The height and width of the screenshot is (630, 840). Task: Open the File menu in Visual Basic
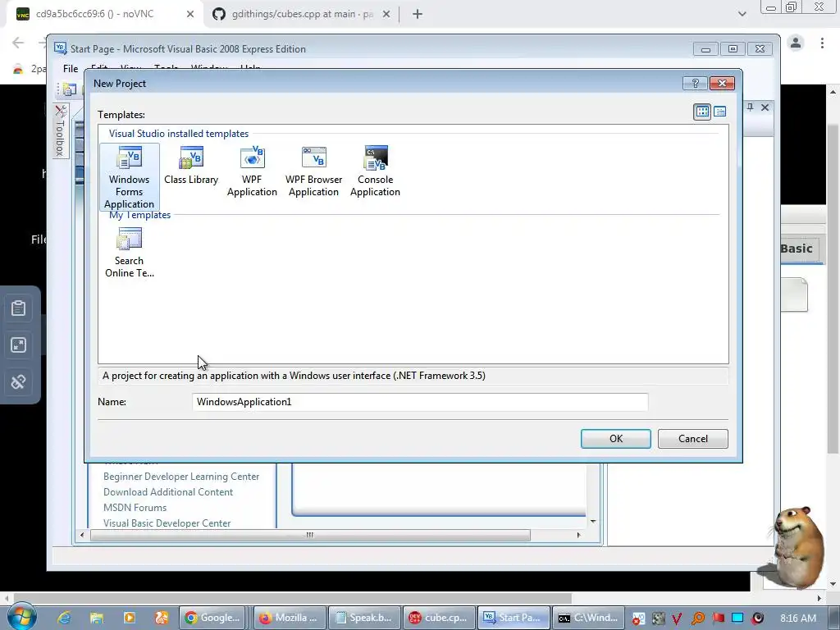[71, 69]
